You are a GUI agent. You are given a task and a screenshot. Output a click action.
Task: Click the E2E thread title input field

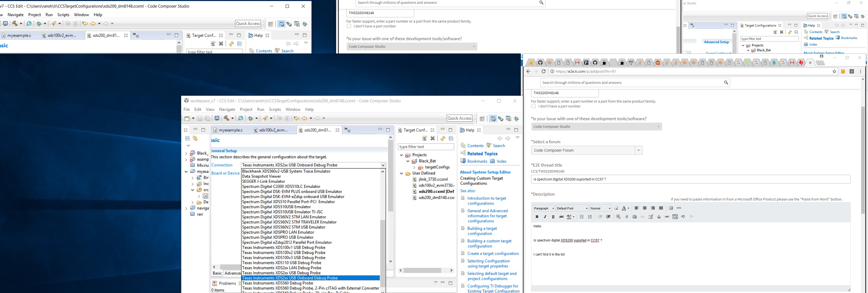click(x=690, y=179)
